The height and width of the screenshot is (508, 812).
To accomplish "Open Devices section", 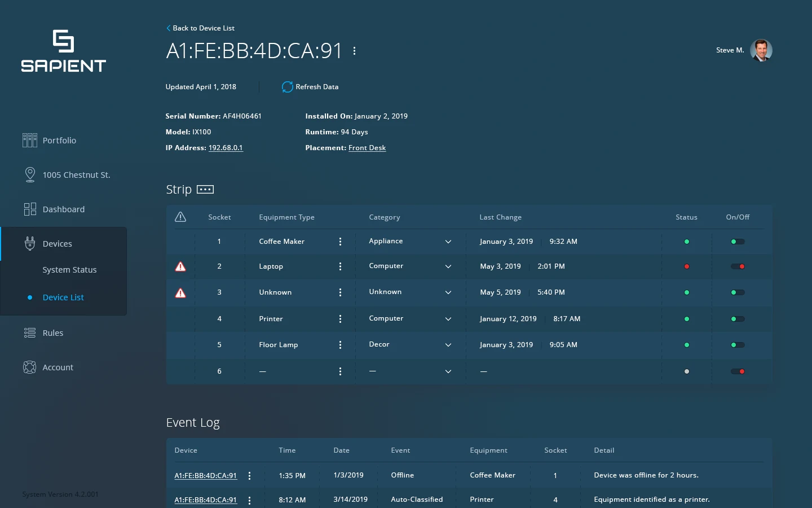I will tap(58, 244).
